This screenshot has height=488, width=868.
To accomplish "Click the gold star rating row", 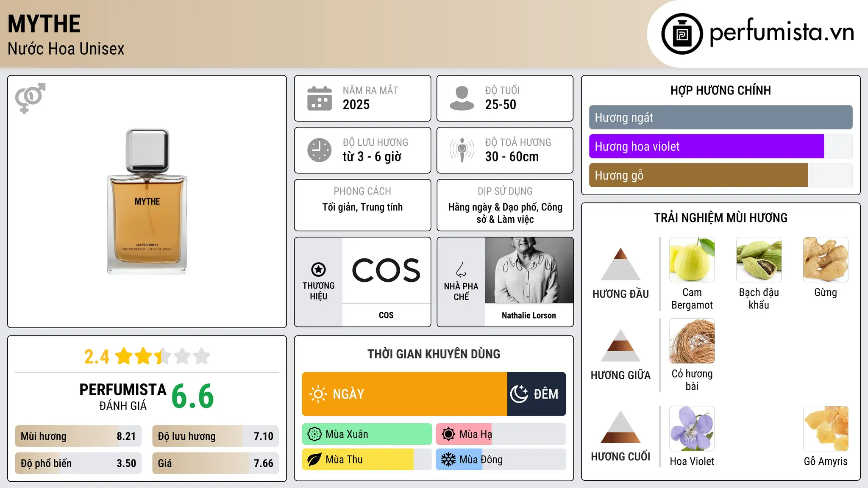I will pyautogui.click(x=163, y=356).
